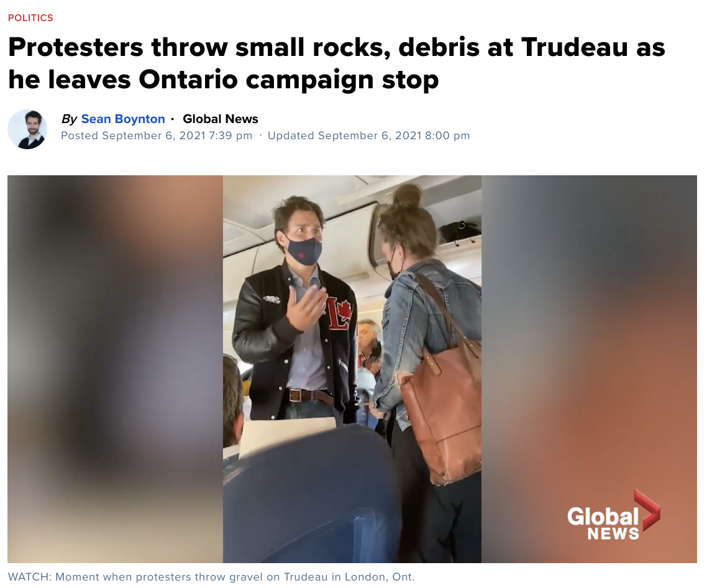Click the blue seat back in foreground
The height and width of the screenshot is (588, 707).
click(311, 497)
